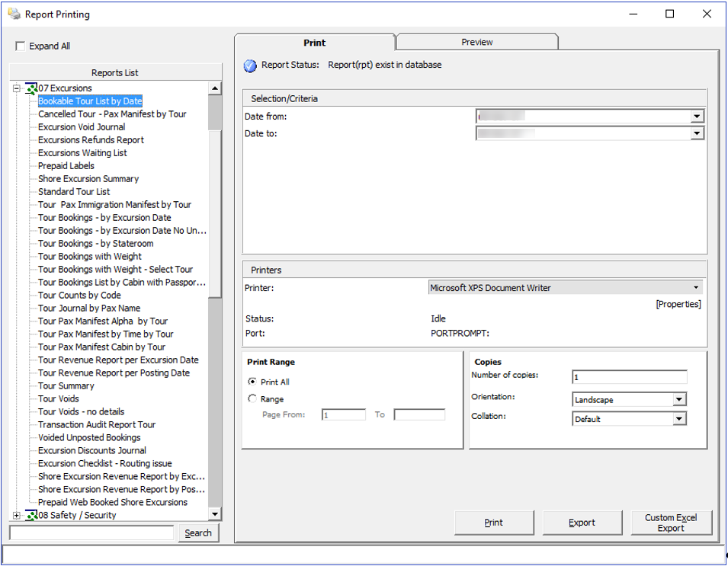
Task: Expand the 08 Safety / Security node
Action: pos(16,515)
